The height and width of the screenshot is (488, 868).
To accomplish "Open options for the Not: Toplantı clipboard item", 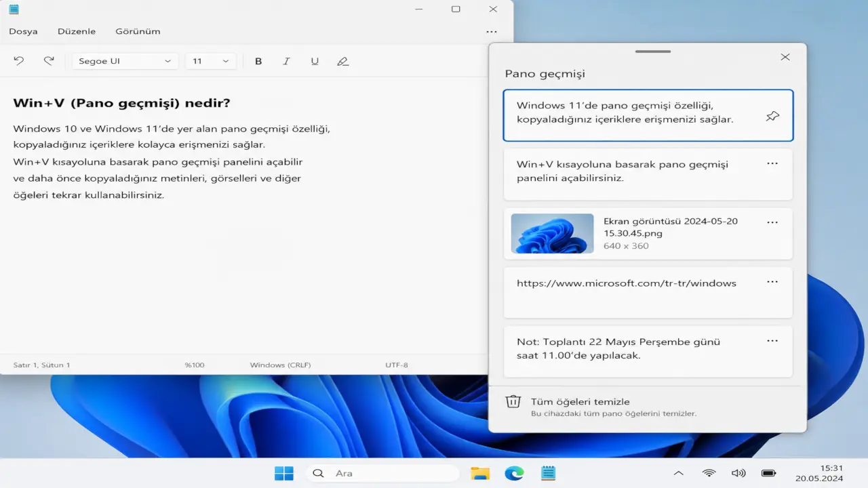I will (x=772, y=341).
